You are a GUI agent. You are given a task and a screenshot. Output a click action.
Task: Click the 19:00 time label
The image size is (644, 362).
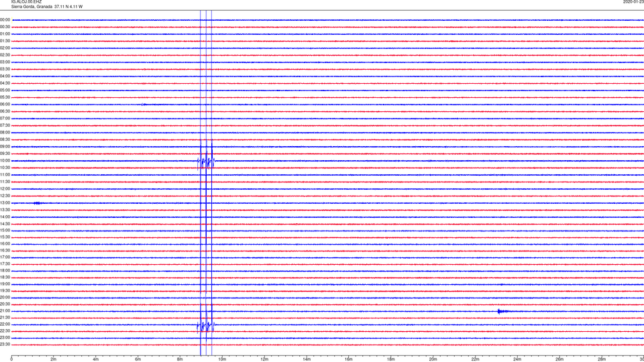[5, 284]
